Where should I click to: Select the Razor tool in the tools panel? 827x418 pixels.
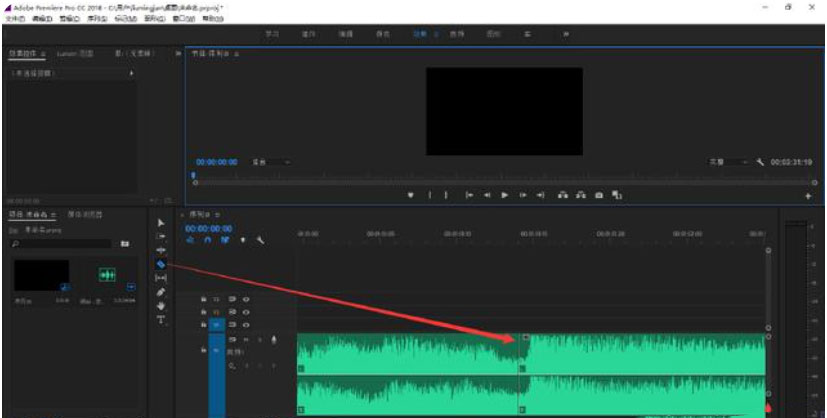(161, 264)
